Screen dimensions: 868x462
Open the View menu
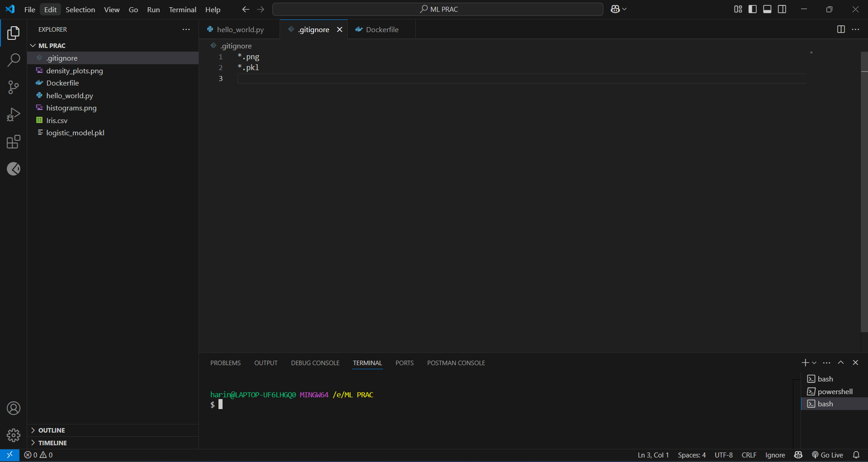coord(112,10)
